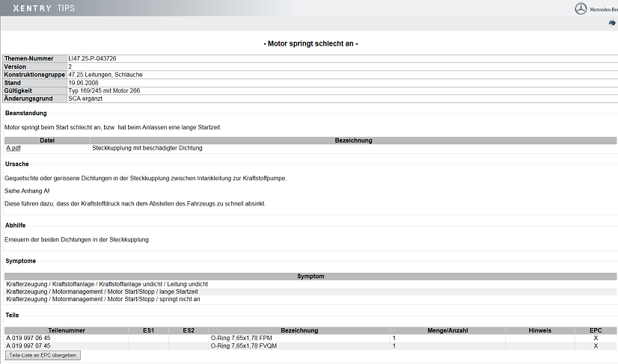This screenshot has height=364, width=618.
Task: Click the Mercedes-Benz star logo
Action: (581, 8)
